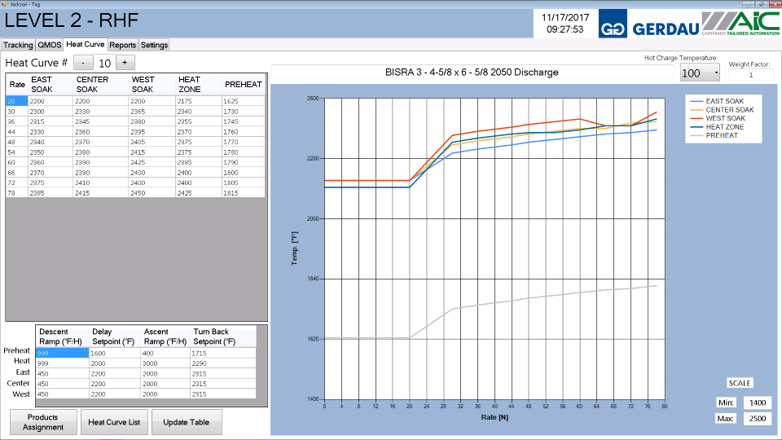Open the Heat Curve List
Screen dimensions: 782x440
[114, 422]
